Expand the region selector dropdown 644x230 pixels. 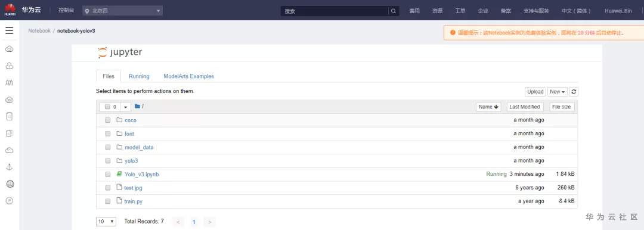pos(122,11)
